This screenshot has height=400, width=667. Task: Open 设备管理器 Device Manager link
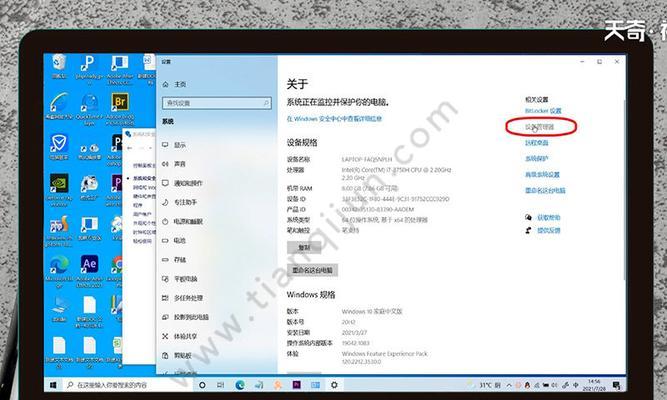(x=539, y=127)
